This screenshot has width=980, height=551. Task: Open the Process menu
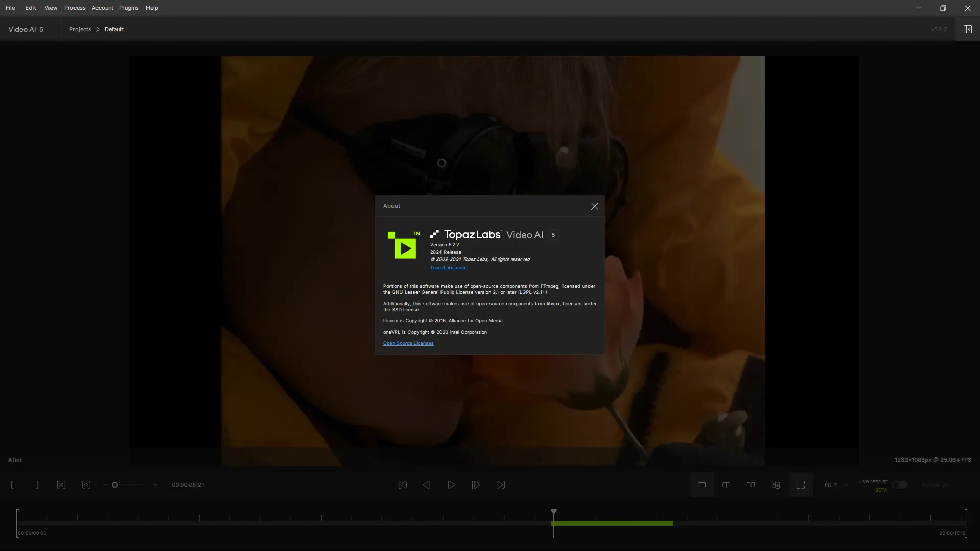[x=75, y=8]
